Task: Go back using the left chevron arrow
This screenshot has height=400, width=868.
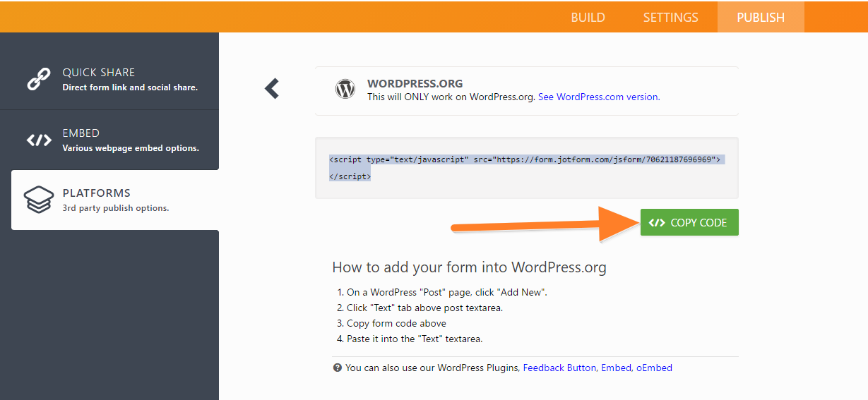Action: [272, 89]
